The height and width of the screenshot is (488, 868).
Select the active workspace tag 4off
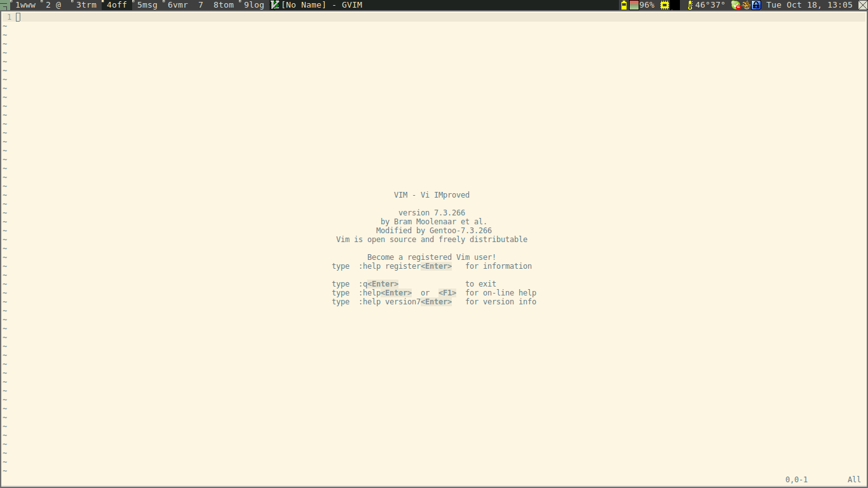click(117, 5)
